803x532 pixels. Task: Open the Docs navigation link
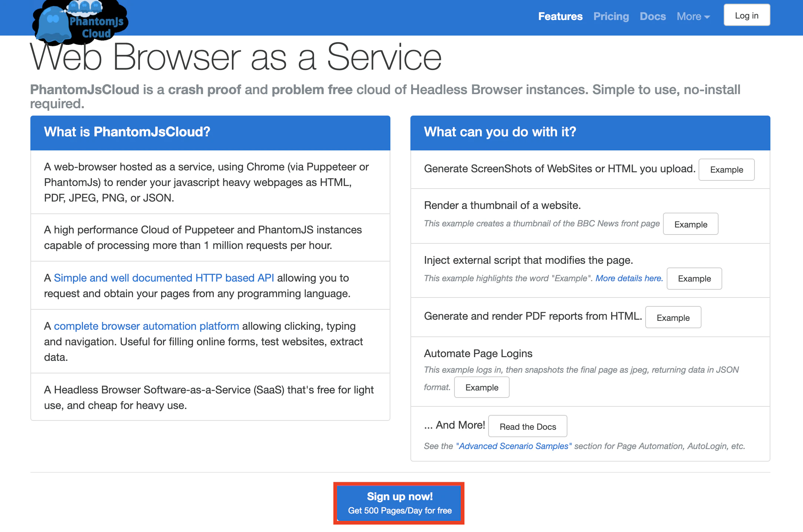[x=653, y=16]
